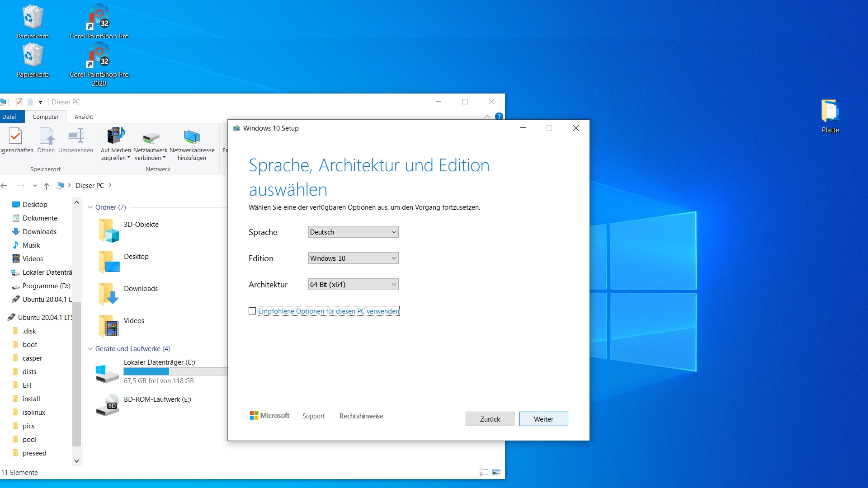The image size is (868, 488).
Task: Click the Musik note icon in the navigation pane
Action: tap(16, 245)
